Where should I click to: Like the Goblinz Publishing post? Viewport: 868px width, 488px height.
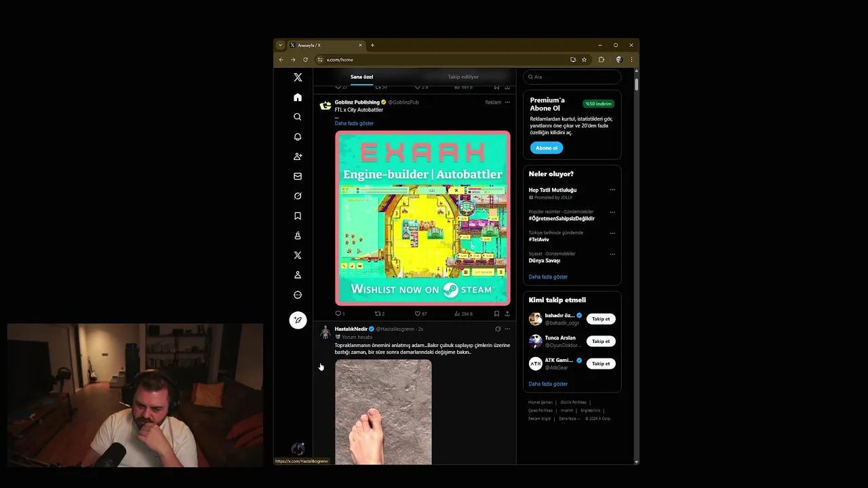pos(418,314)
